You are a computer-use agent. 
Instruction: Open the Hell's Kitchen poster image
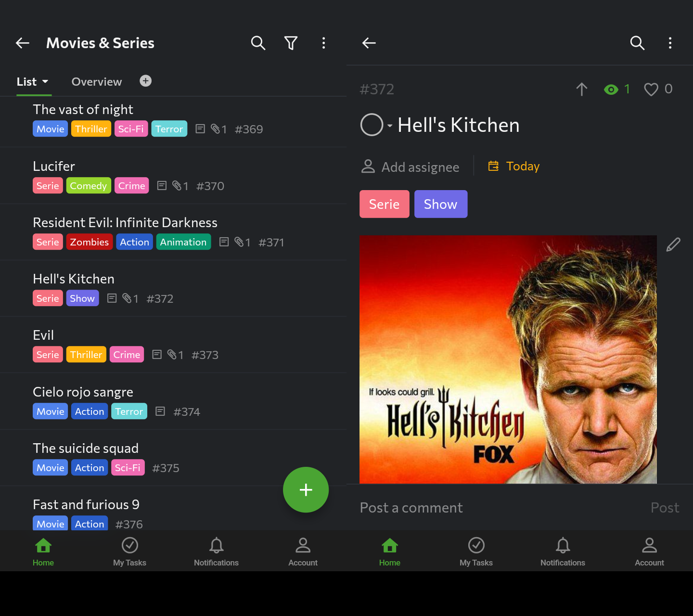click(508, 359)
